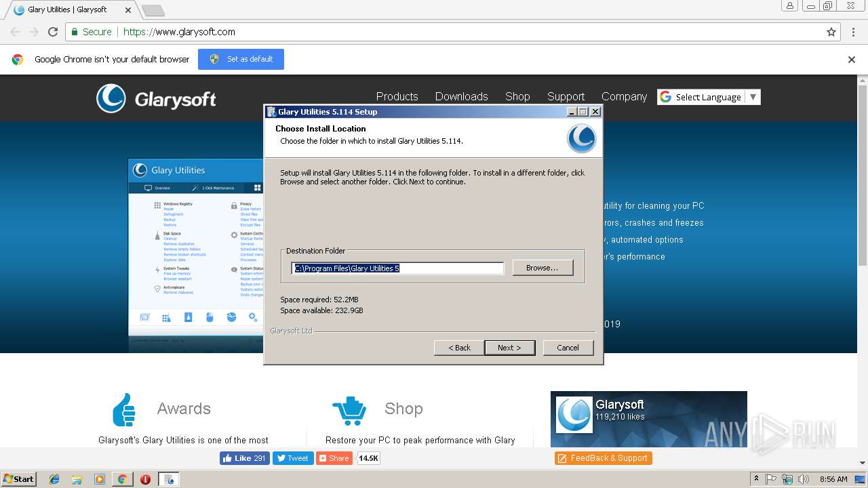Click the Glary logo in installer header
Image resolution: width=868 pixels, height=488 pixels.
(x=582, y=138)
